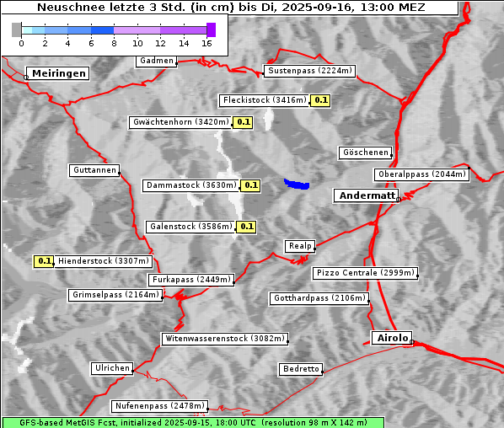Screen dimensions: 504x428
Task: Select the 0.1 value beside Dammastock
Action: (x=250, y=185)
